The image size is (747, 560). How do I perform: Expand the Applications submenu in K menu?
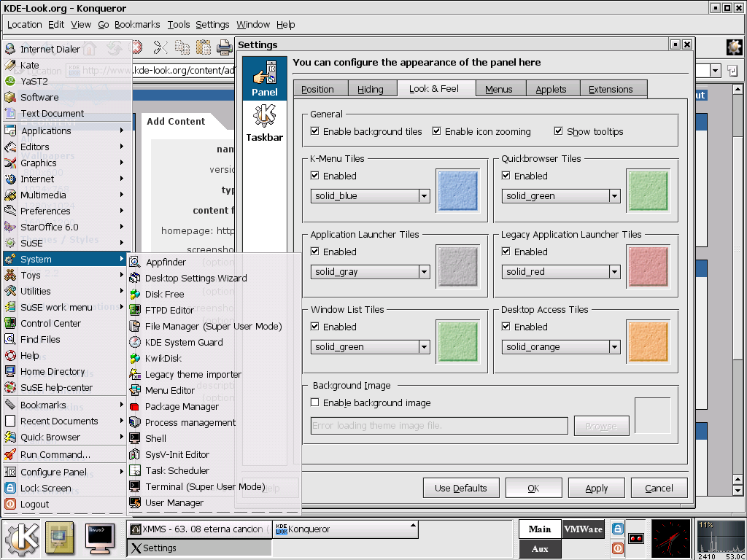point(65,131)
